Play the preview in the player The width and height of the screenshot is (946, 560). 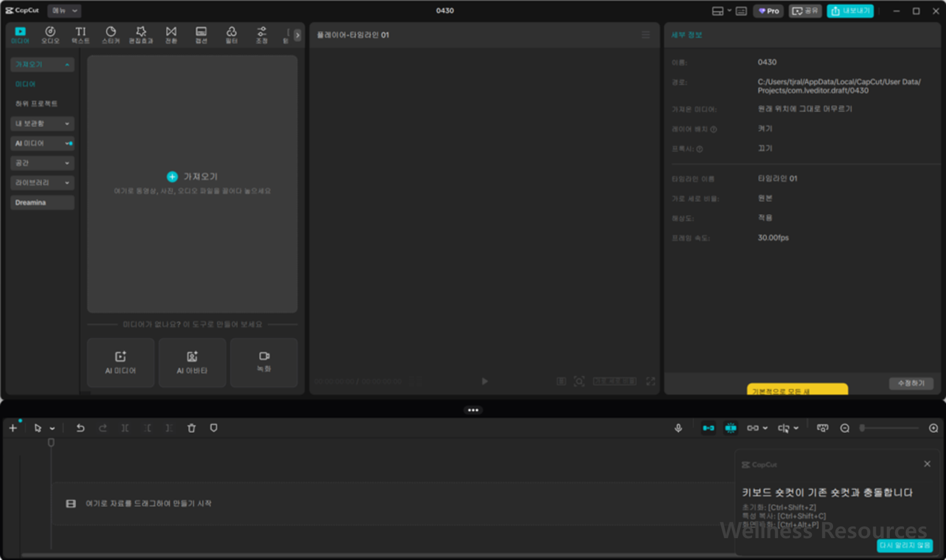[x=485, y=381]
